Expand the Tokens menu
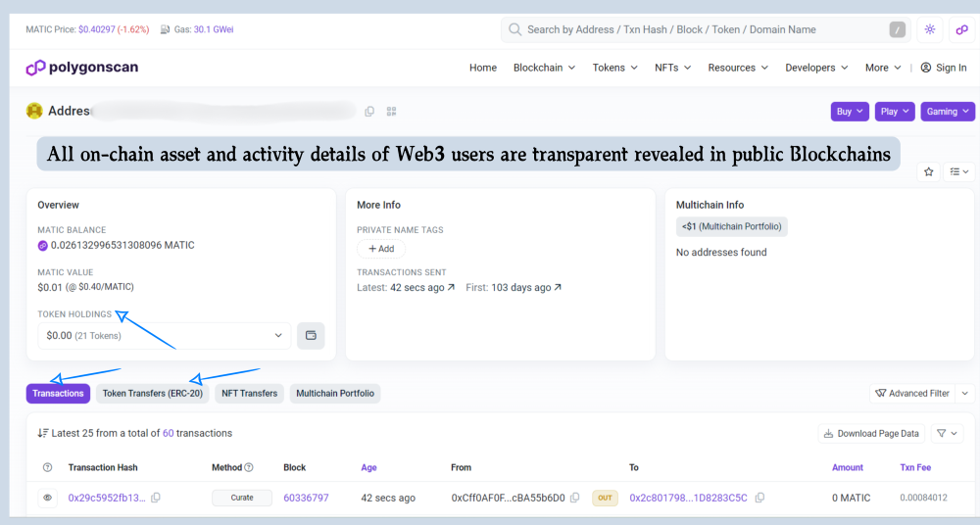The height and width of the screenshot is (525, 980). (615, 68)
